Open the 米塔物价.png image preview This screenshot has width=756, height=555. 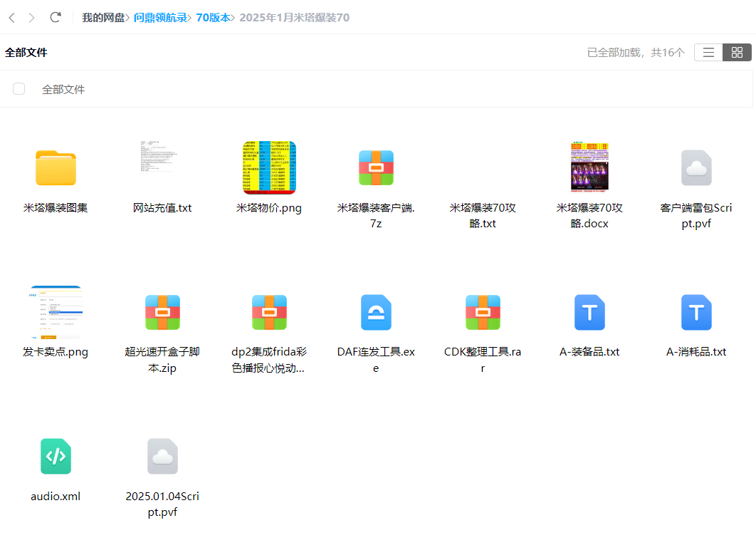tap(269, 167)
